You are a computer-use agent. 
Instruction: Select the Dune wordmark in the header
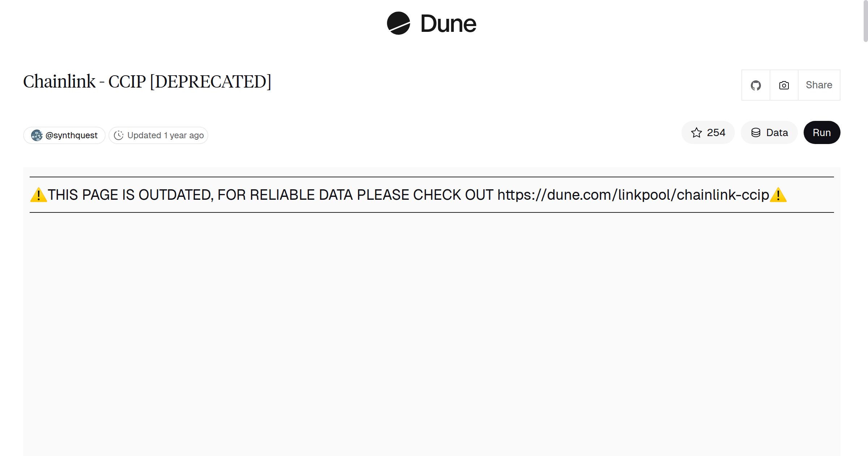pyautogui.click(x=448, y=24)
